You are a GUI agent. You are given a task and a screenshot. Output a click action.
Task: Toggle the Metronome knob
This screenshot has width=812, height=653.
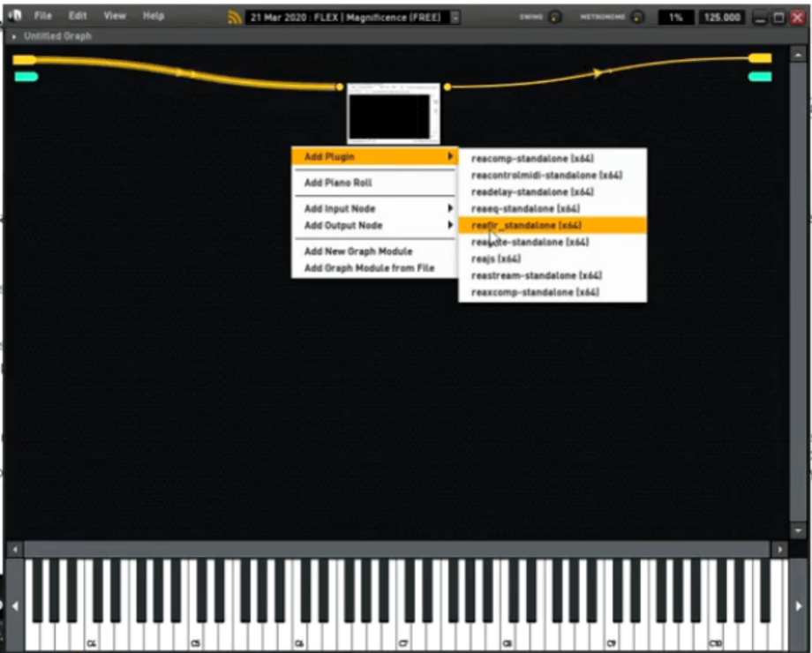click(x=637, y=17)
